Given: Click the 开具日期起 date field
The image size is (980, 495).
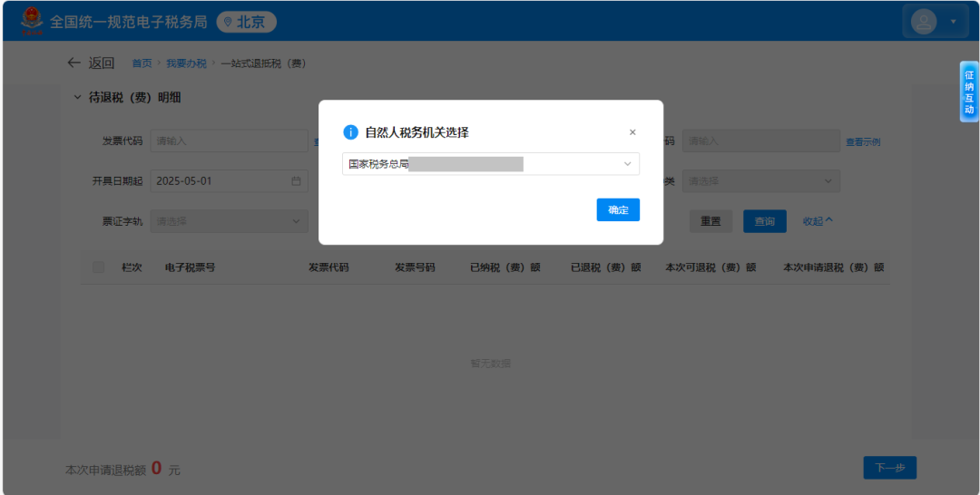Looking at the screenshot, I should (x=229, y=181).
